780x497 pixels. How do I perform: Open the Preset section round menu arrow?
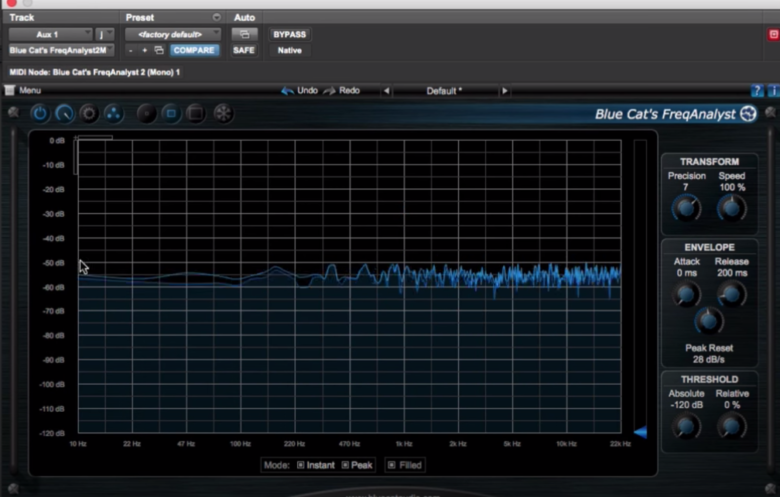(x=216, y=17)
